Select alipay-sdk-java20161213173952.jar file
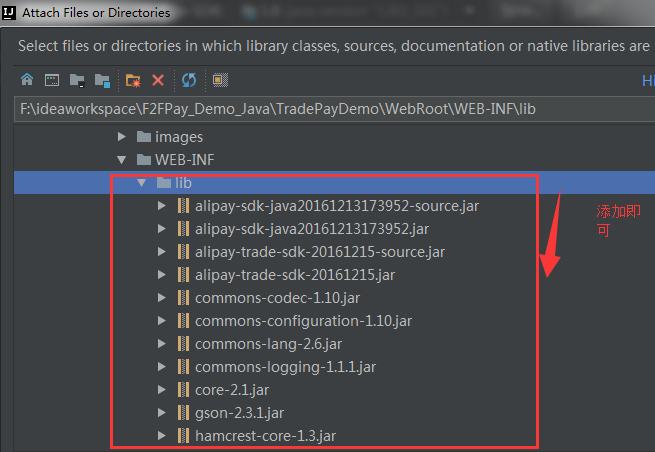This screenshot has width=655, height=452. click(x=312, y=229)
